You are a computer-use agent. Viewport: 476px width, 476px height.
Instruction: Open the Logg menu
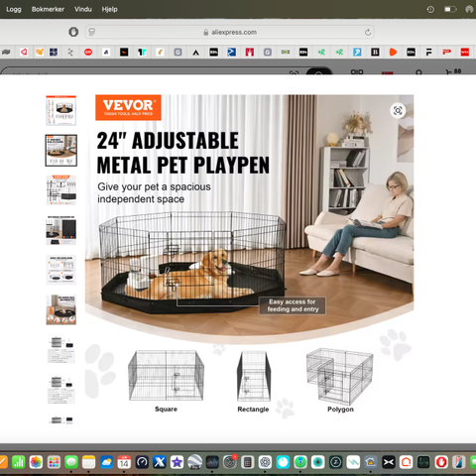point(14,9)
